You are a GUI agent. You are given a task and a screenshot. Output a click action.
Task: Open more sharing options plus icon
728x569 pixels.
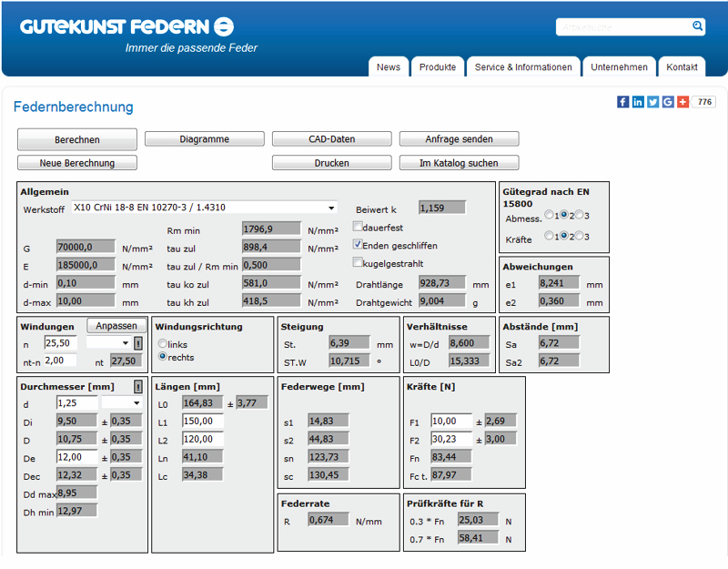[x=682, y=102]
